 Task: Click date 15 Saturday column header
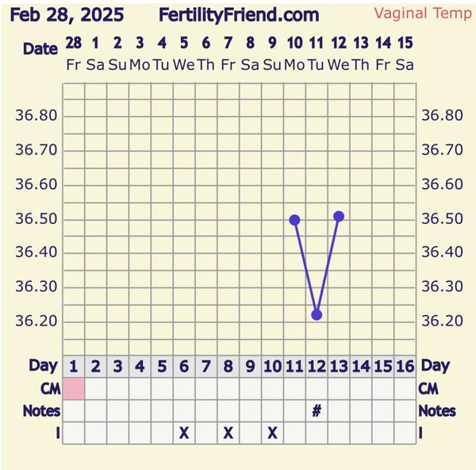[x=405, y=52]
